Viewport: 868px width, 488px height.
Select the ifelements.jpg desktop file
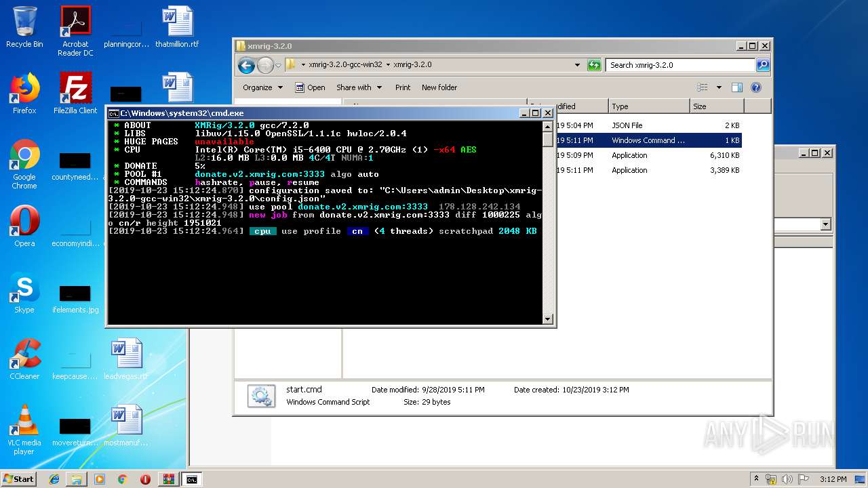point(75,298)
